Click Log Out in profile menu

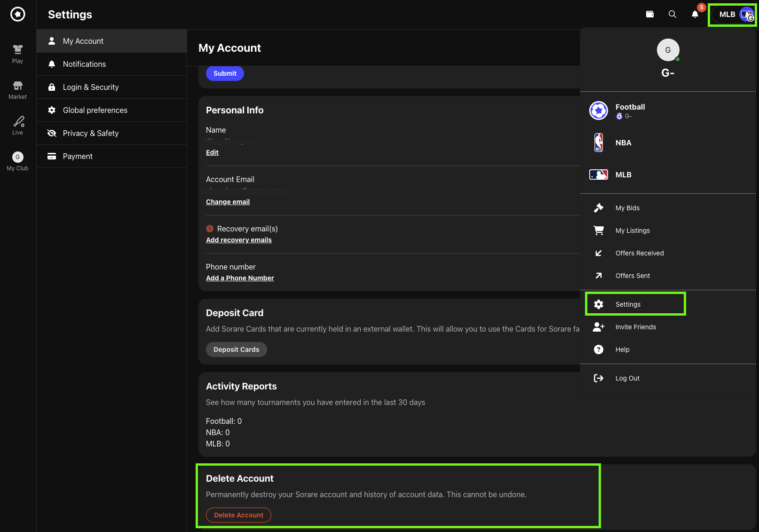pos(627,378)
